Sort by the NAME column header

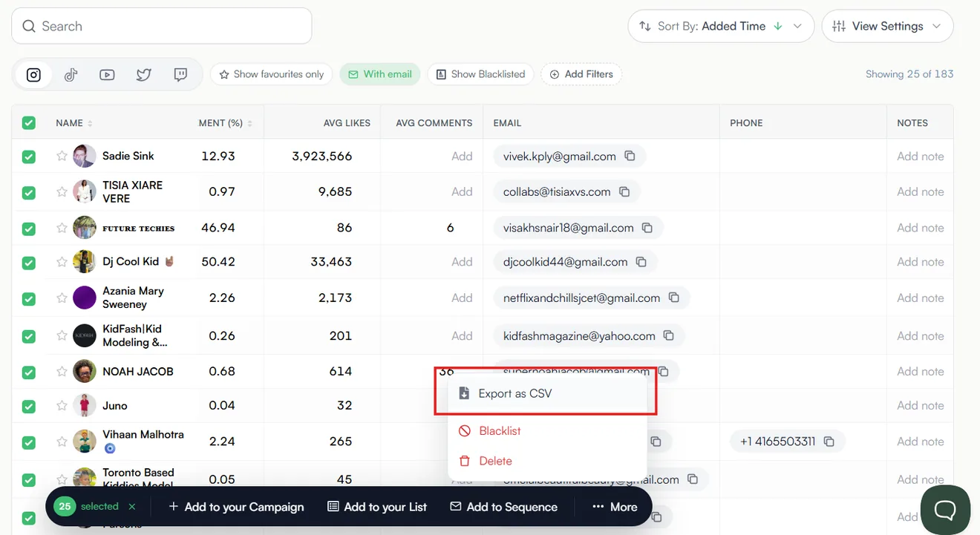click(x=74, y=123)
